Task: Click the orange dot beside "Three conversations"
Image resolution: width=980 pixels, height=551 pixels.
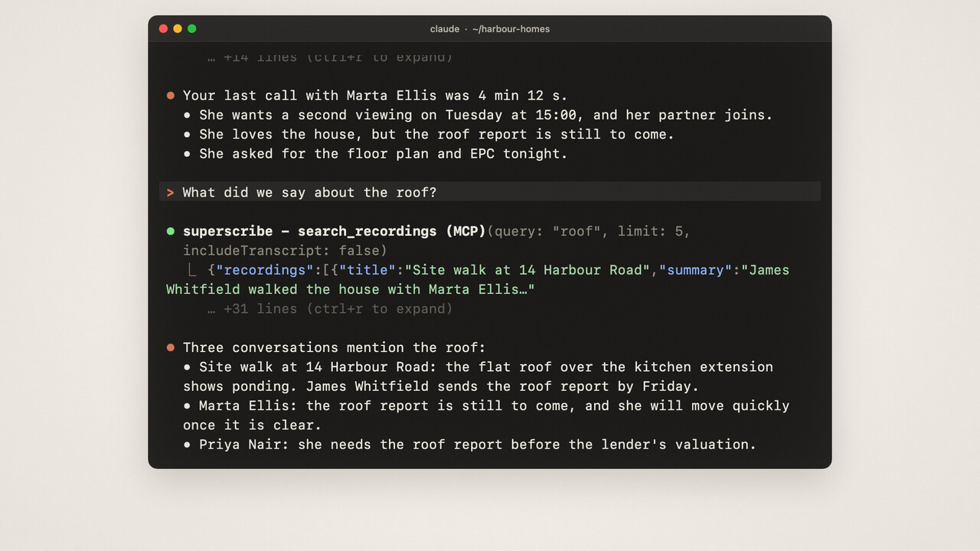Action: coord(171,347)
